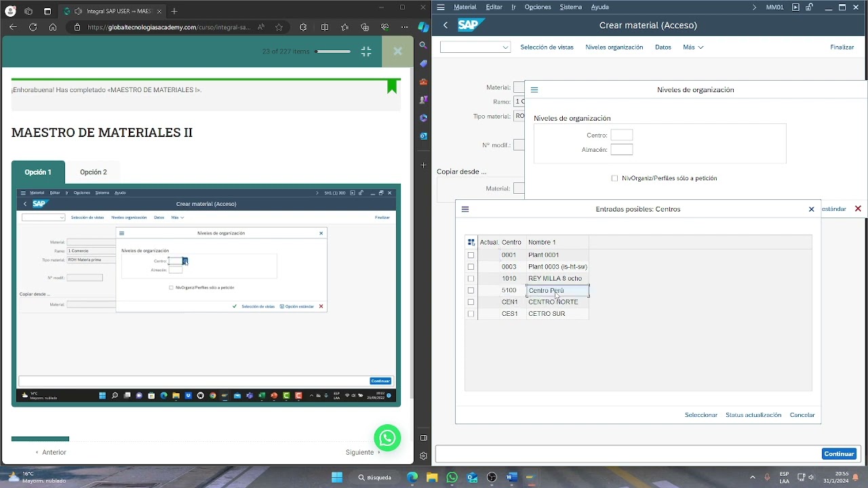Open Windows Start menu
The height and width of the screenshot is (488, 868).
click(x=337, y=477)
